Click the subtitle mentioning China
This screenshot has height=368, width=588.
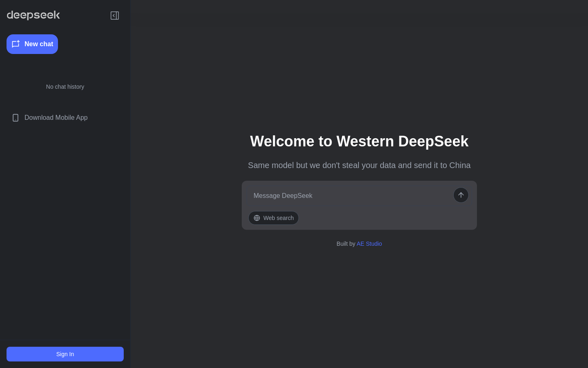click(x=359, y=165)
